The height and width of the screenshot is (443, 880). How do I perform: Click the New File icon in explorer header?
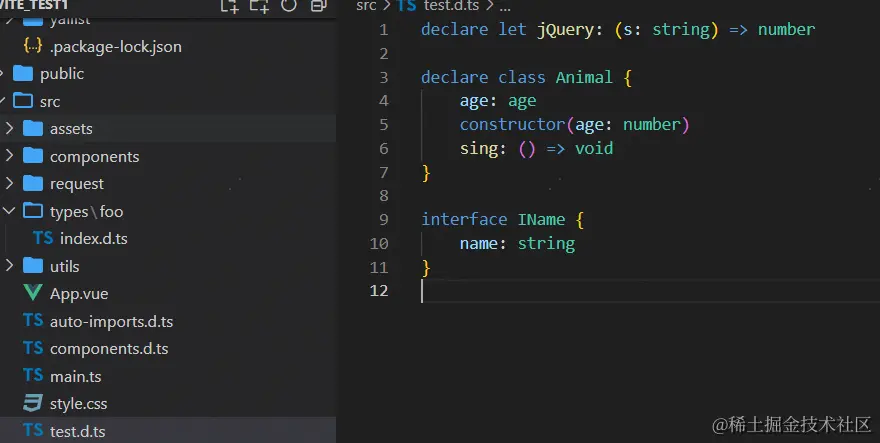tap(229, 6)
